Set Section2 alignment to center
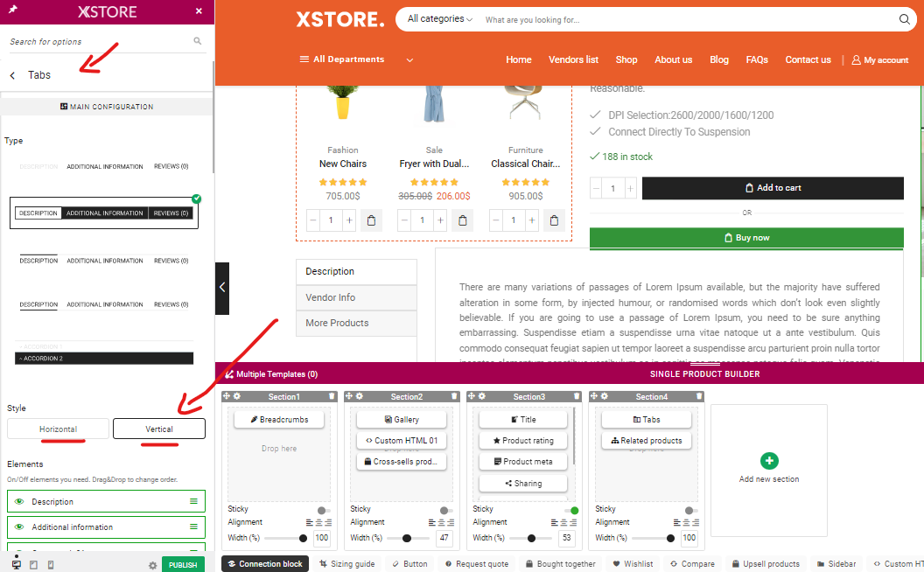 441,522
